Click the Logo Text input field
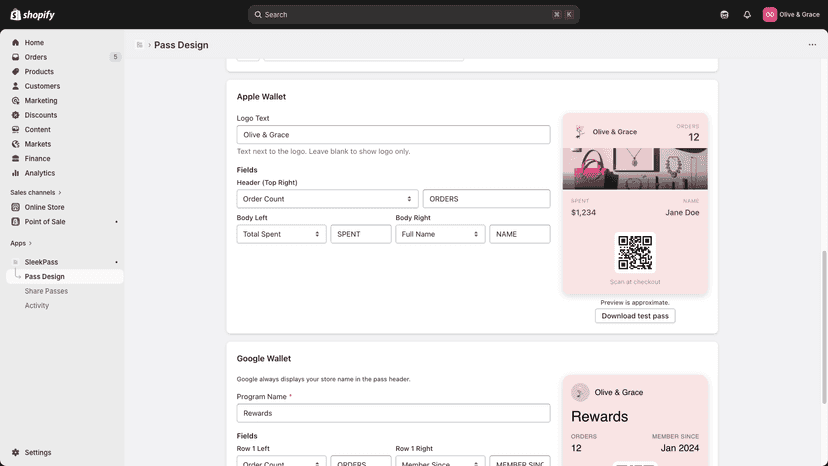Screen dimensions: 828x466 coord(393,135)
